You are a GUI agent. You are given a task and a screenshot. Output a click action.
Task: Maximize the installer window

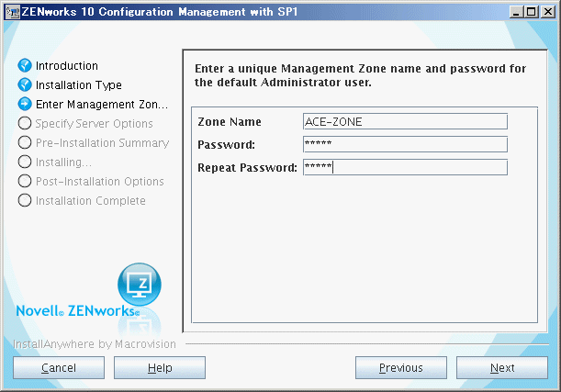(x=532, y=12)
